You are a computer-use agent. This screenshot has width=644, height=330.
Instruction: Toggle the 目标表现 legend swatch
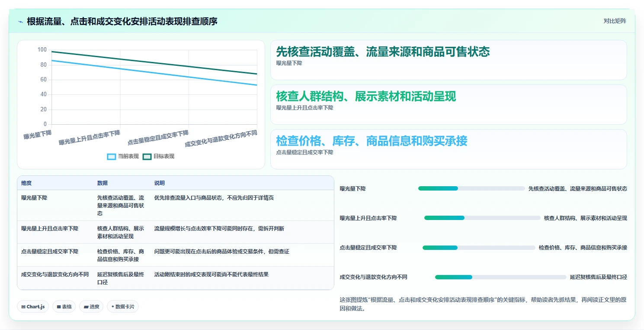tap(147, 156)
